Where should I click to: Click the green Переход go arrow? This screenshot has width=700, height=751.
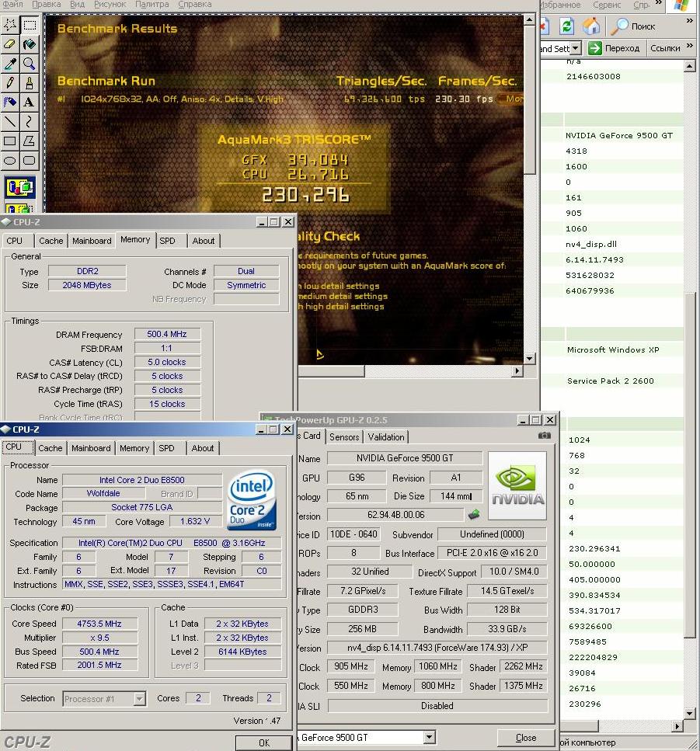(x=594, y=48)
